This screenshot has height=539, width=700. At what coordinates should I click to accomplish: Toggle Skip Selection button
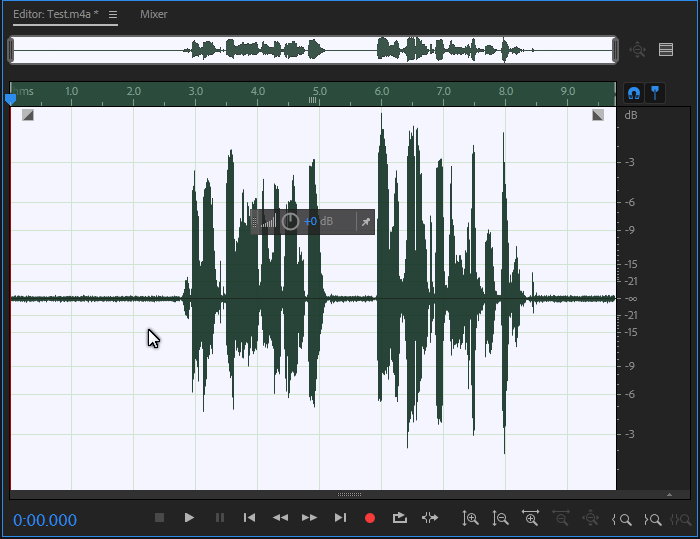click(x=430, y=518)
